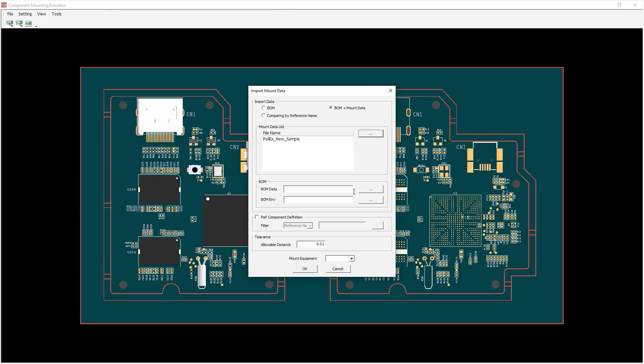The width and height of the screenshot is (644, 364).
Task: Open the toolbar overflow arrow
Action: coord(36,26)
